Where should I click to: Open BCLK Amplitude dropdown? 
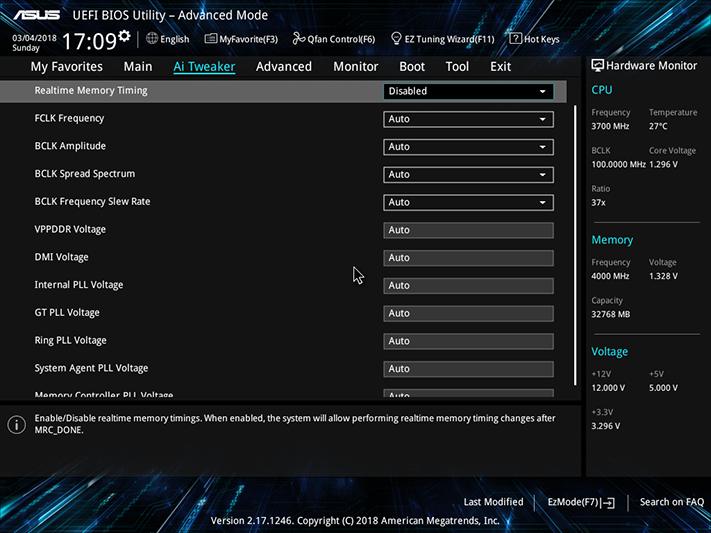[x=468, y=147]
